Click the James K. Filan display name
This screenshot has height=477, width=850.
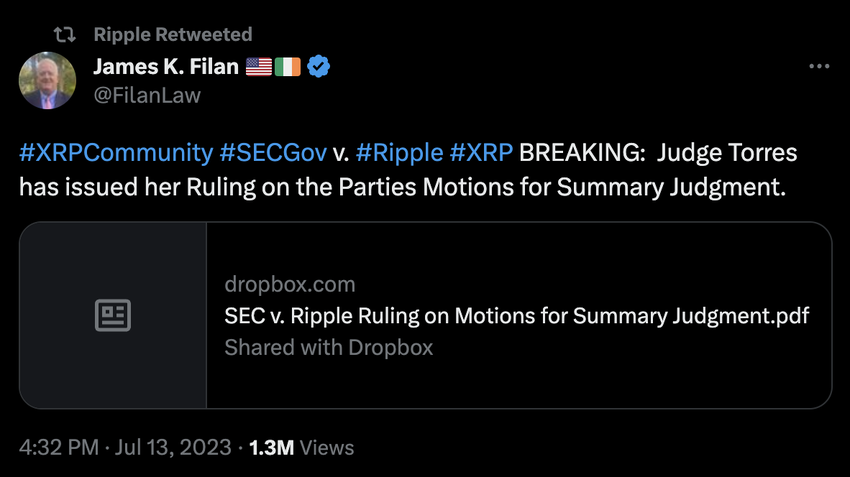[x=166, y=67]
